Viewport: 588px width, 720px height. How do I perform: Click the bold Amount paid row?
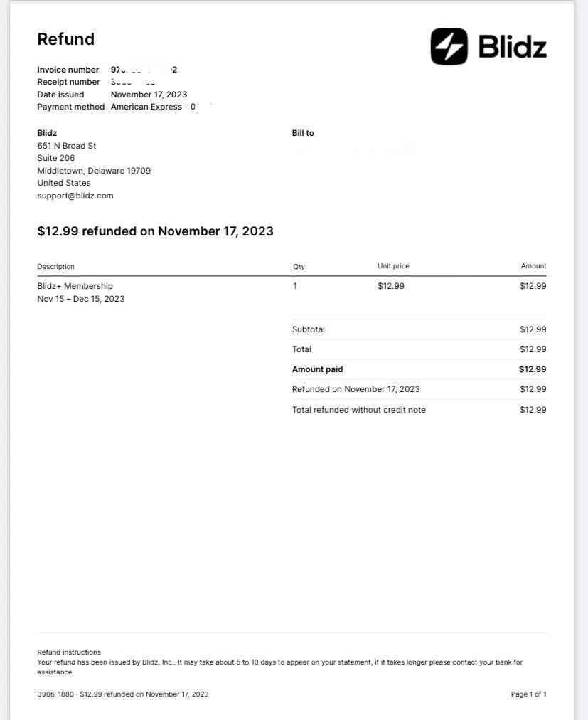419,369
